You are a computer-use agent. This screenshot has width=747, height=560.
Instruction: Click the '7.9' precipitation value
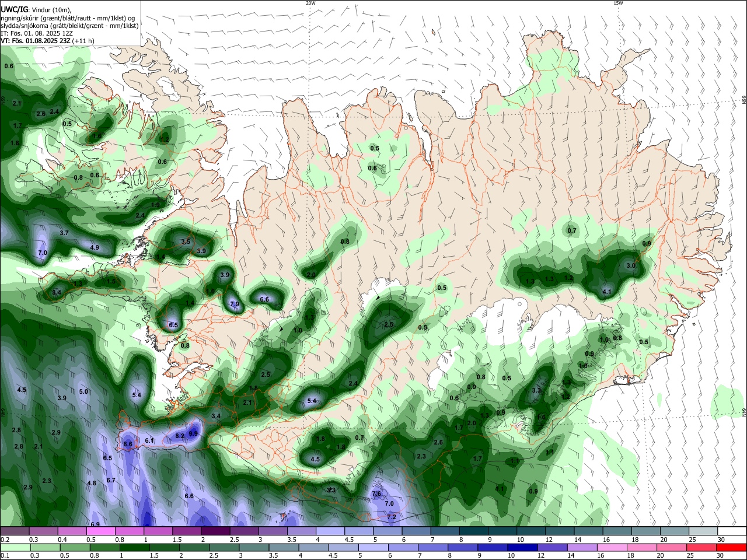pyautogui.click(x=235, y=304)
